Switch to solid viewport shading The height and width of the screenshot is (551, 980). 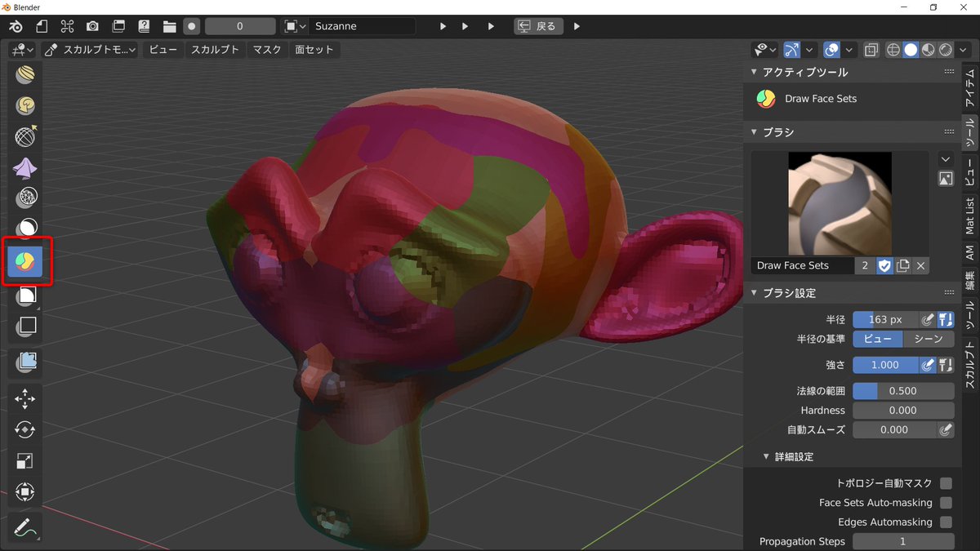point(911,50)
